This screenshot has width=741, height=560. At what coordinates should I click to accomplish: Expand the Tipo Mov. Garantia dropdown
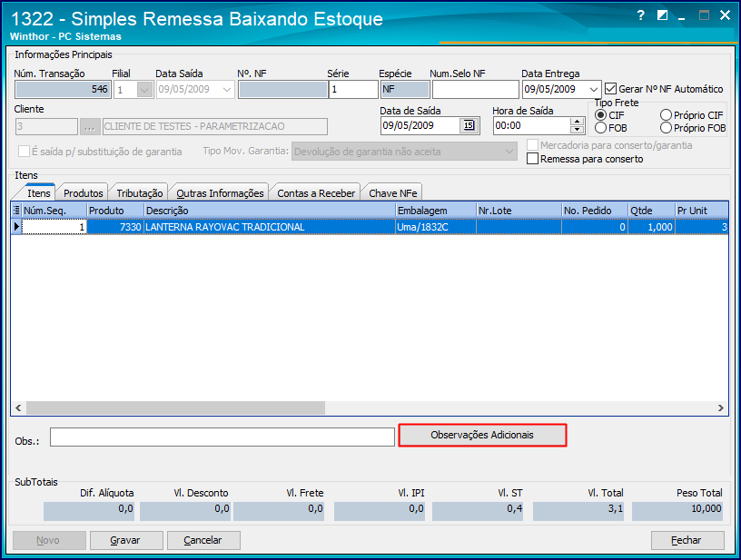[x=509, y=152]
